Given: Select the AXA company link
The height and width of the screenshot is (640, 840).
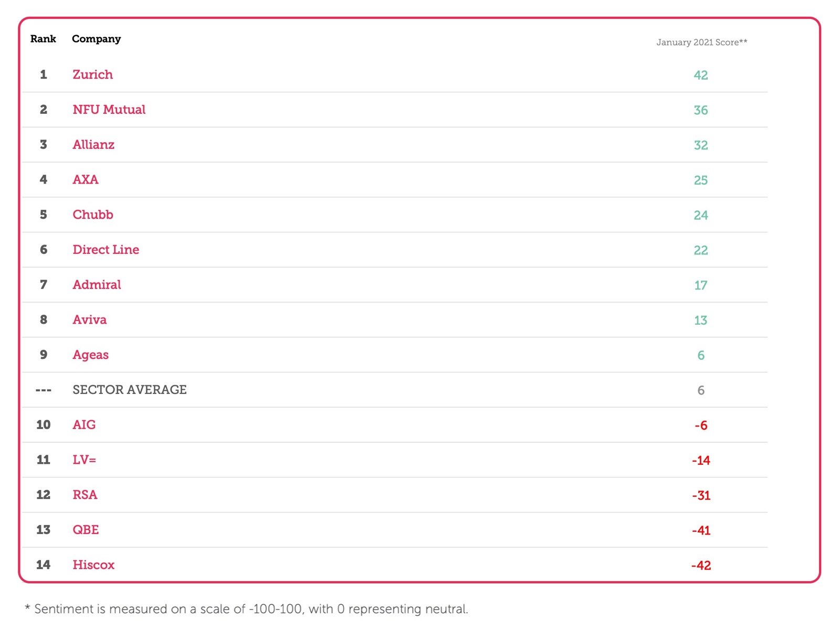Looking at the screenshot, I should tap(86, 179).
